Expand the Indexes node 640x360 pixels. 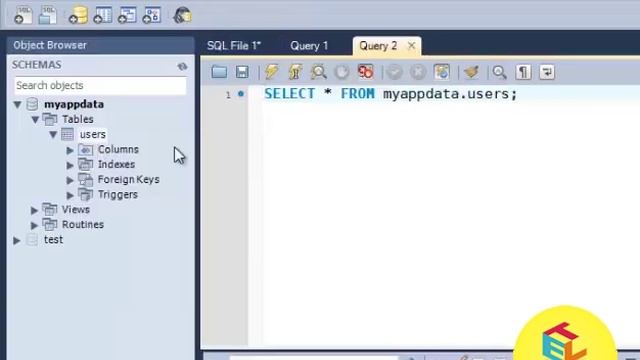70,165
